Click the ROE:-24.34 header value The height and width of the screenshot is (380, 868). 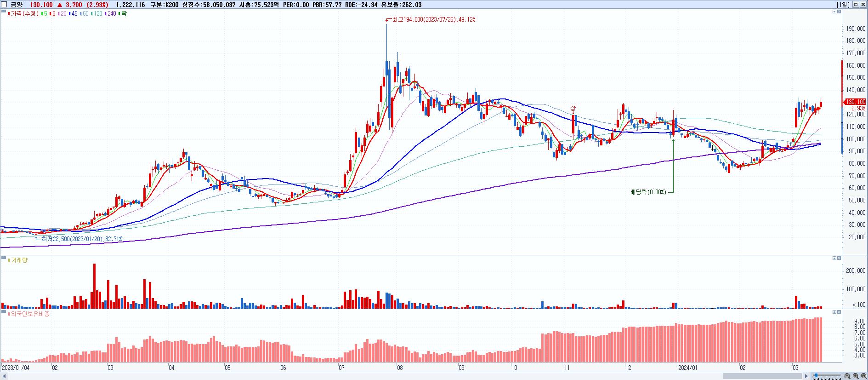361,5
